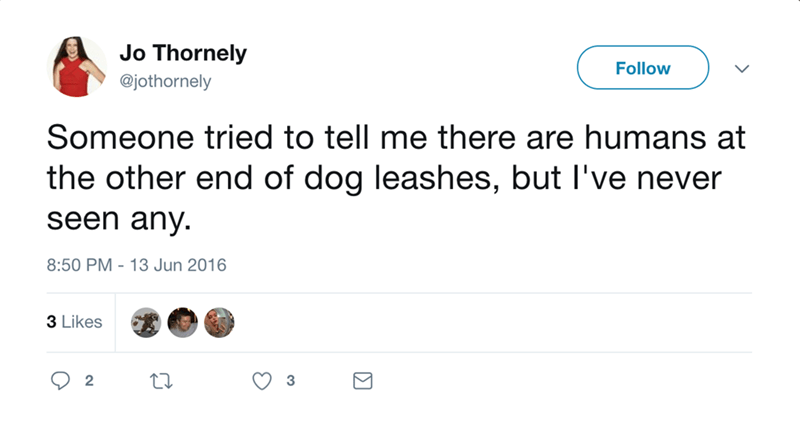Click the Jo Thornely display name
Image resolution: width=800 pixels, height=426 pixels.
point(182,54)
